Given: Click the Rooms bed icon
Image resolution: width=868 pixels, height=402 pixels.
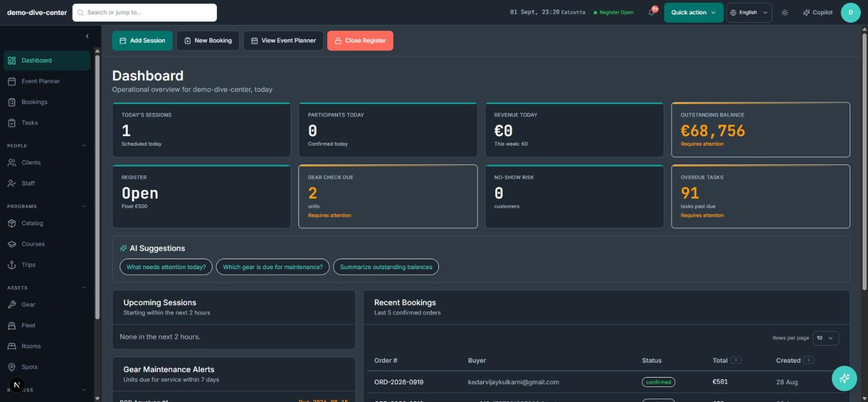Looking at the screenshot, I should (x=12, y=346).
